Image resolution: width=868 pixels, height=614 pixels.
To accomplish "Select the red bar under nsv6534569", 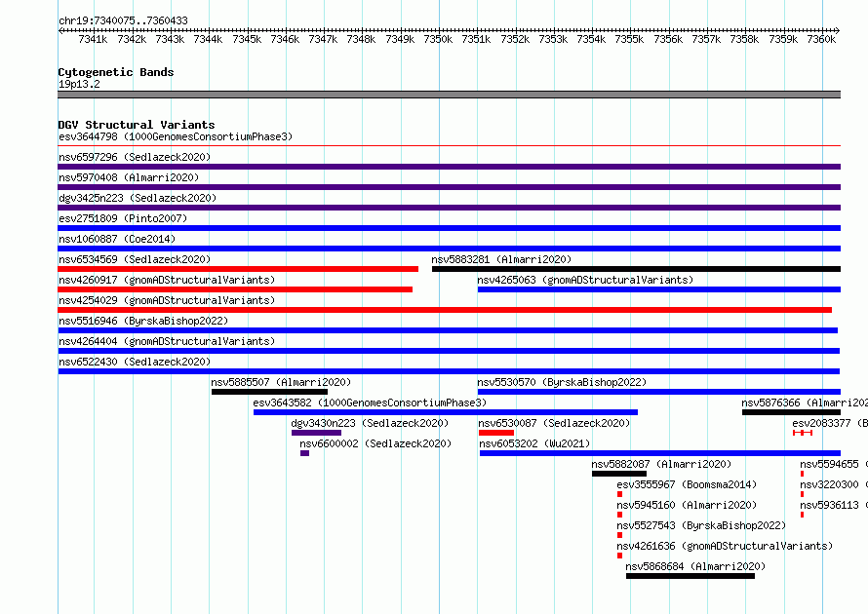I will [238, 269].
